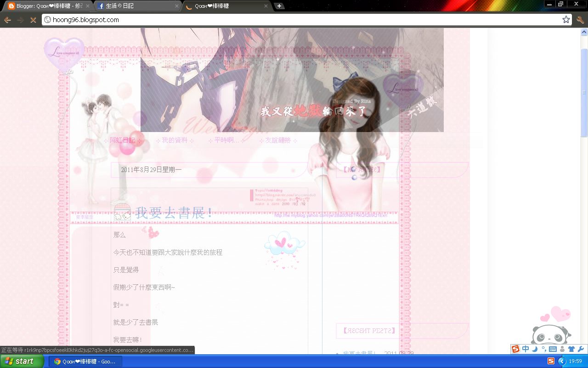The image size is (588, 368).
Task: Click post line 假期少了什麼東西啊~
Action: pos(144,287)
